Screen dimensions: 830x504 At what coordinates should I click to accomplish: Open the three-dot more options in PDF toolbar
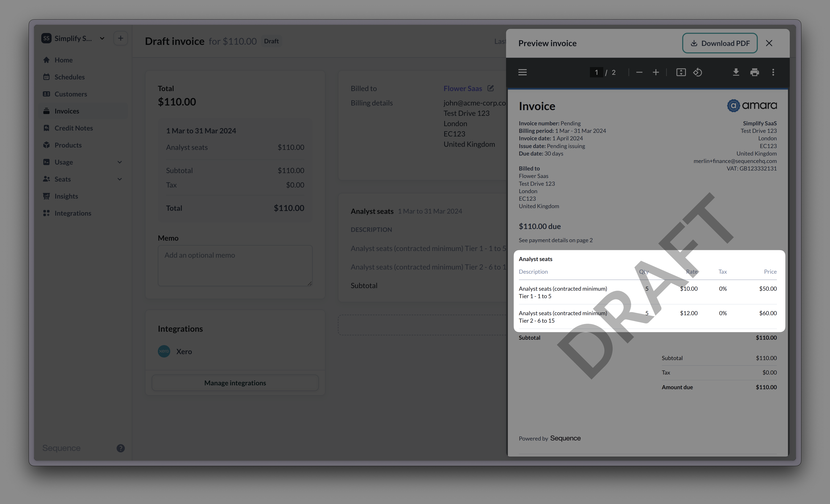774,72
